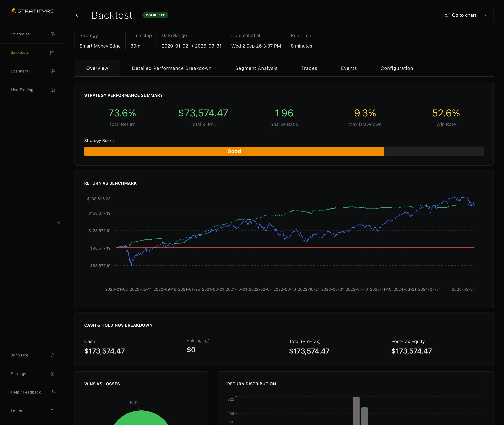Viewport: 504px width, 425px height.
Task: Click the Holdings $0 value
Action: (x=191, y=350)
